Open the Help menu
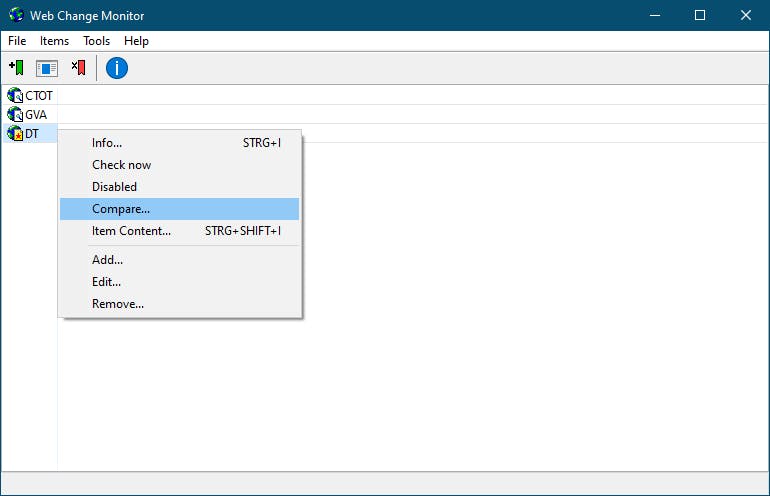Screen dimensions: 770x496 pyautogui.click(x=136, y=41)
